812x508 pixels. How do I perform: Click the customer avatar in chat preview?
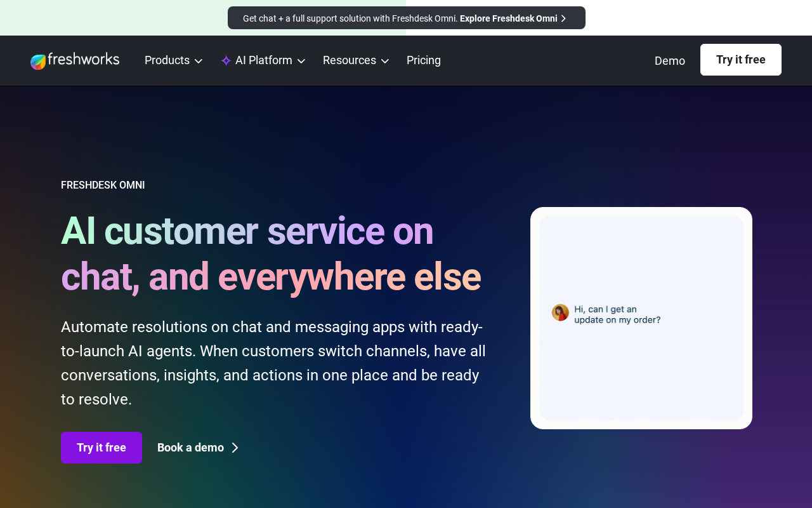[x=560, y=312]
